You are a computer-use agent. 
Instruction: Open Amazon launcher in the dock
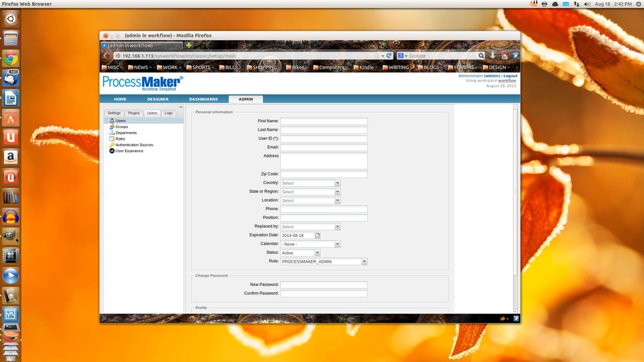[x=10, y=156]
